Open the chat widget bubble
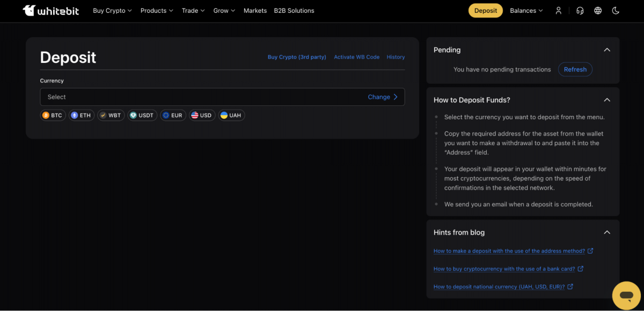This screenshot has height=311, width=644. tap(626, 296)
